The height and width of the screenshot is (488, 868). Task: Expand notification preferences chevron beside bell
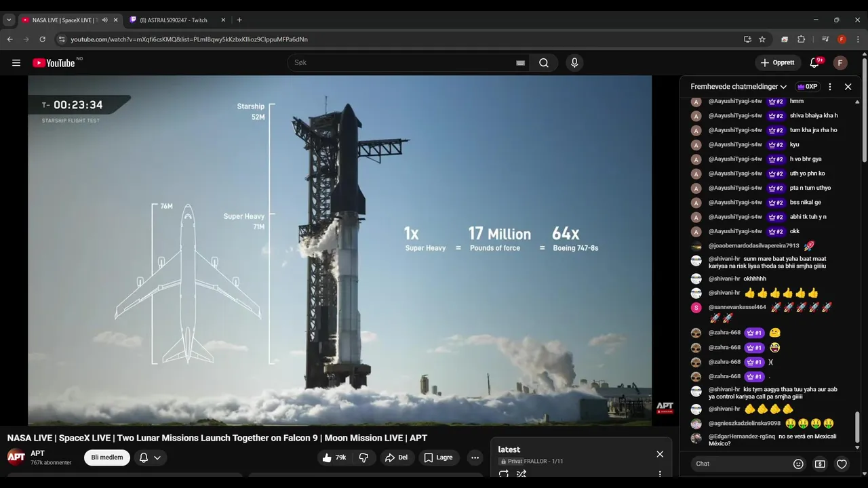(x=157, y=457)
